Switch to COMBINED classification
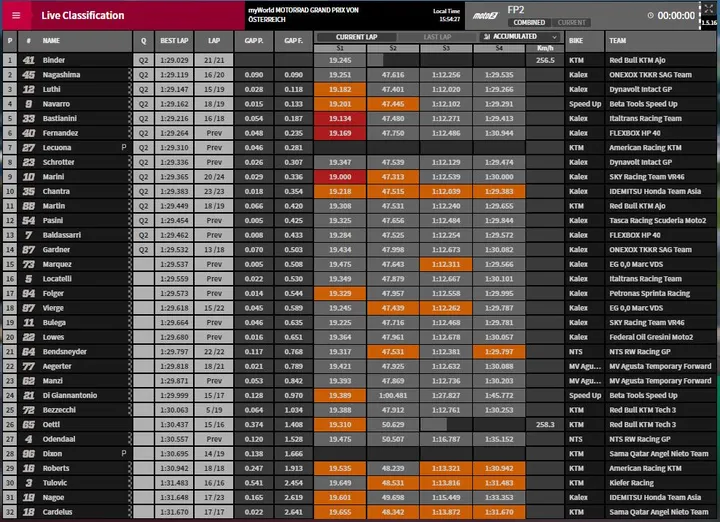720x522 pixels. 529,22
